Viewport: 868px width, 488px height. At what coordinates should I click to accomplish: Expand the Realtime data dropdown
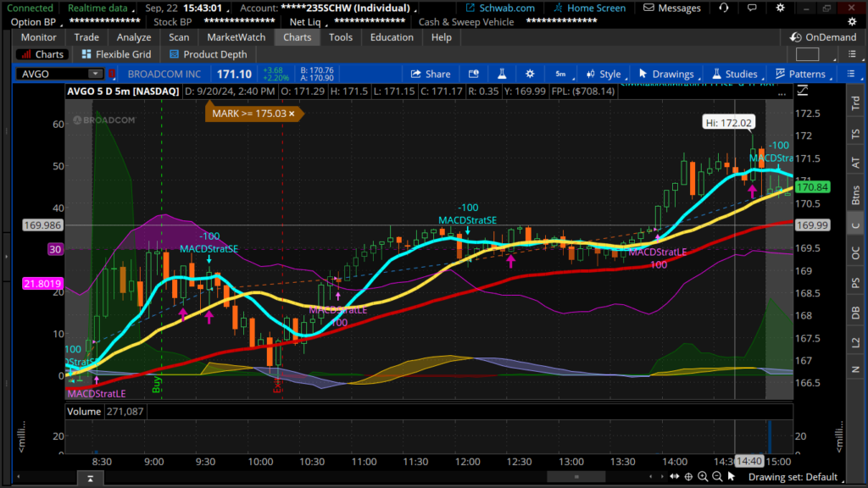click(x=100, y=8)
